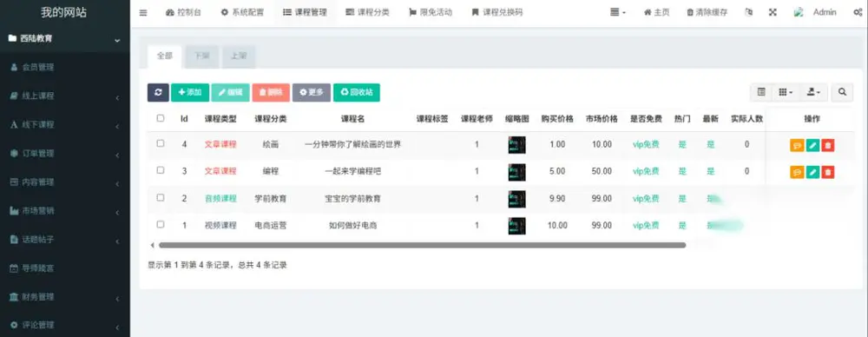The height and width of the screenshot is (337, 868).
Task: Click the refresh table button
Action: coord(158,93)
